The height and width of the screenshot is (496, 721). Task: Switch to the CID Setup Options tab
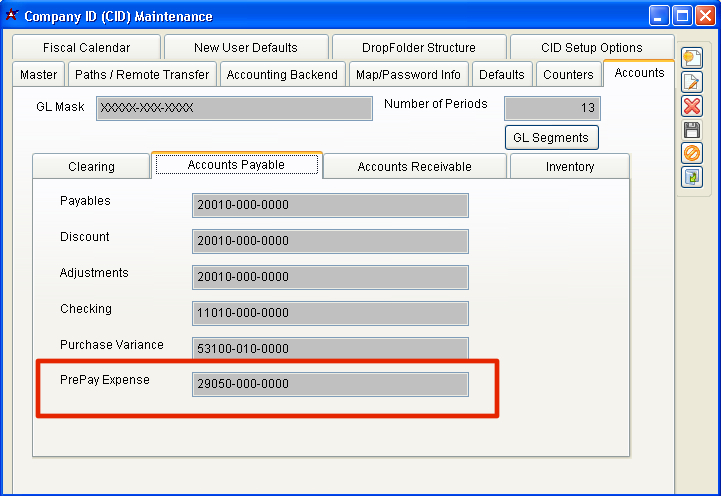pos(592,47)
